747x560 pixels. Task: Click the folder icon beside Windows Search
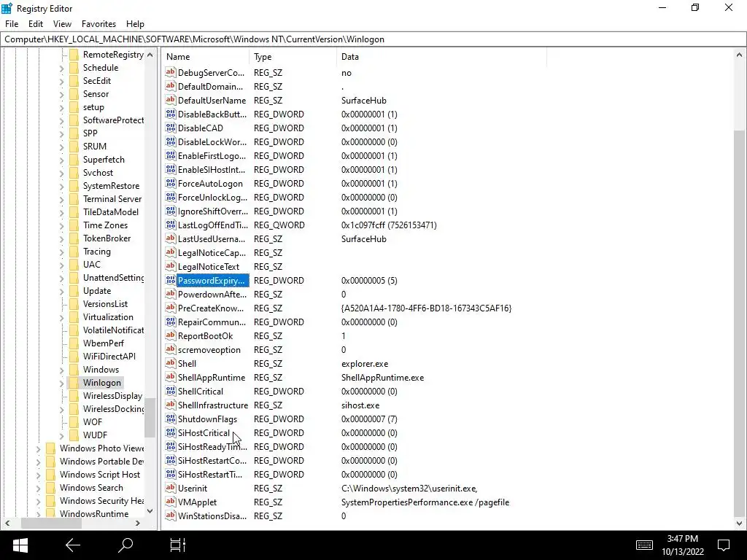point(50,488)
